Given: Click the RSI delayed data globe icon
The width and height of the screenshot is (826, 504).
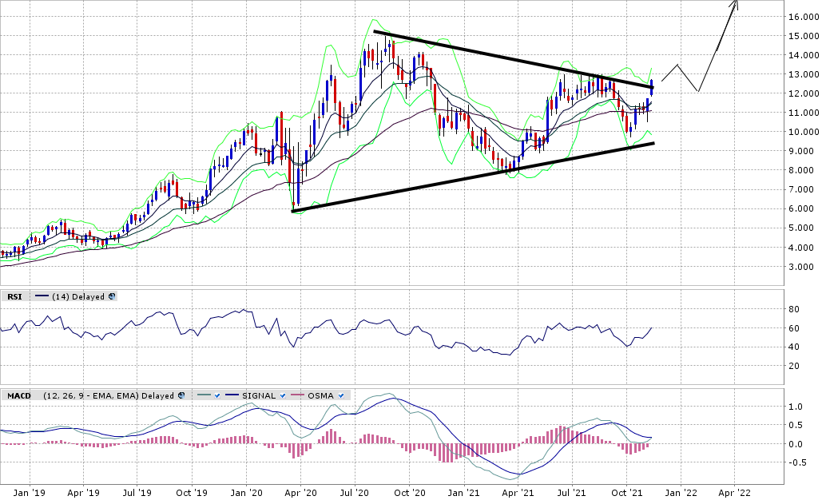Looking at the screenshot, I should point(112,296).
